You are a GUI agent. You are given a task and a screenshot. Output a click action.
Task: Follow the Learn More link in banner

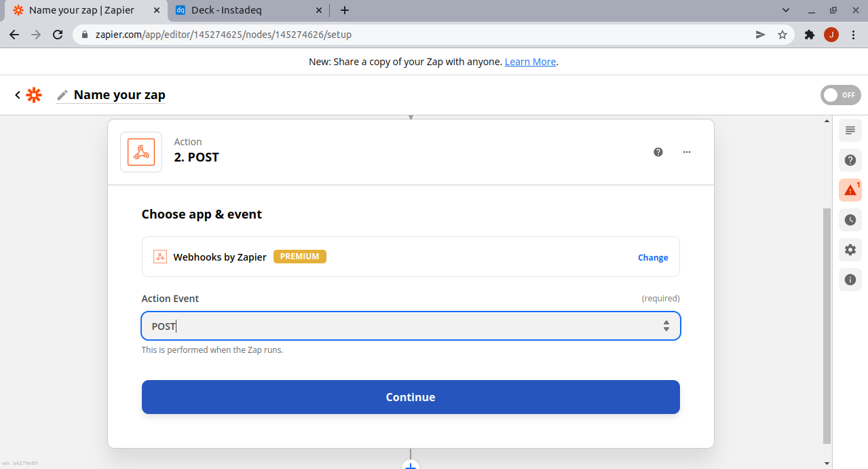531,62
